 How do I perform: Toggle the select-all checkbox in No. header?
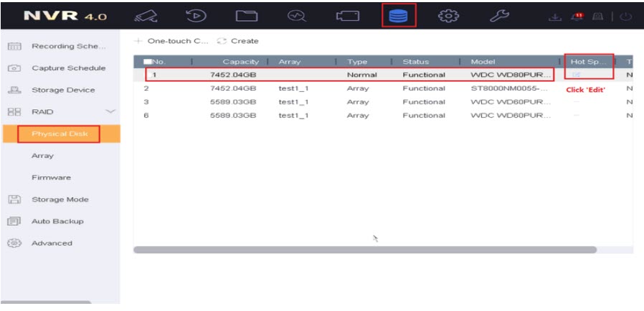coord(148,62)
